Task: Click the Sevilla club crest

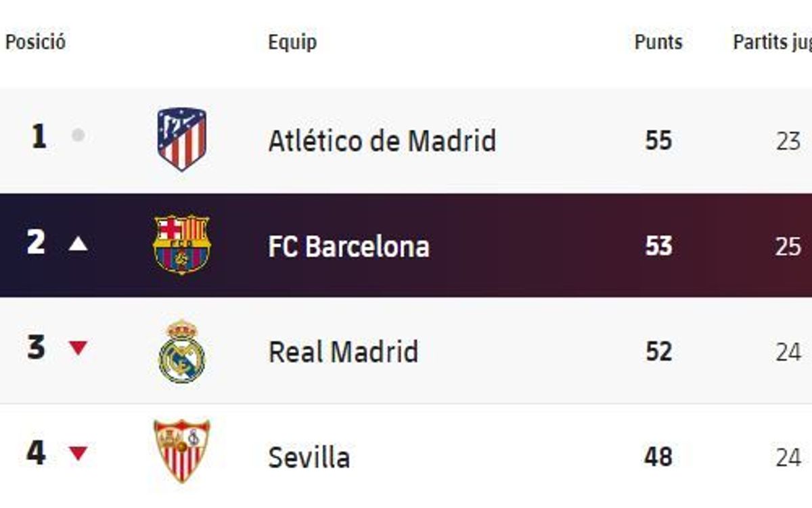Action: coord(181,451)
